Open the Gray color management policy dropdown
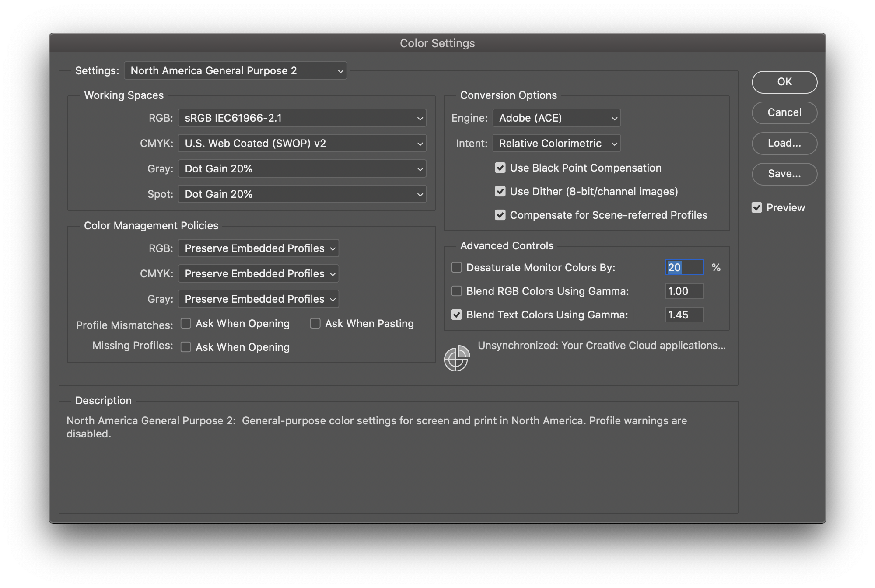 pyautogui.click(x=258, y=299)
